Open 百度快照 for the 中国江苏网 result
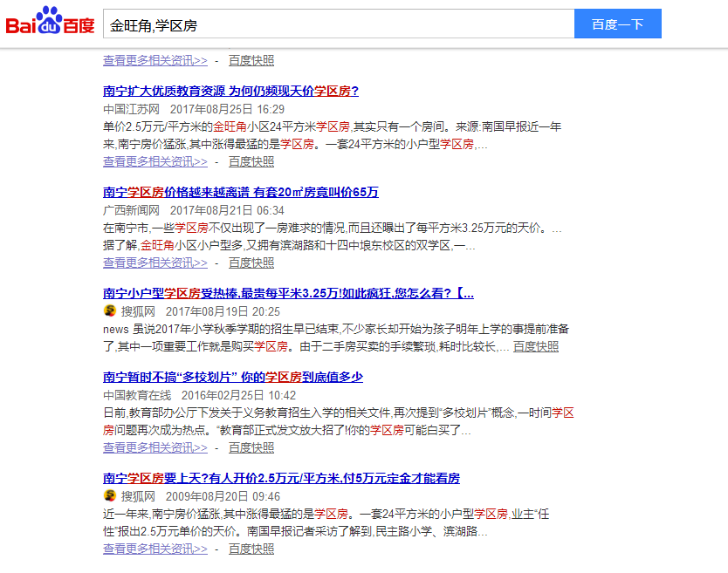Image resolution: width=728 pixels, height=573 pixels. pos(251,161)
